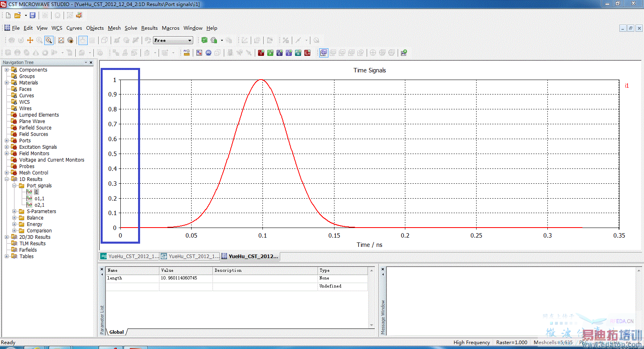Switch to the Global parameter tab
Viewport: 644px width, 349px height.
click(116, 332)
